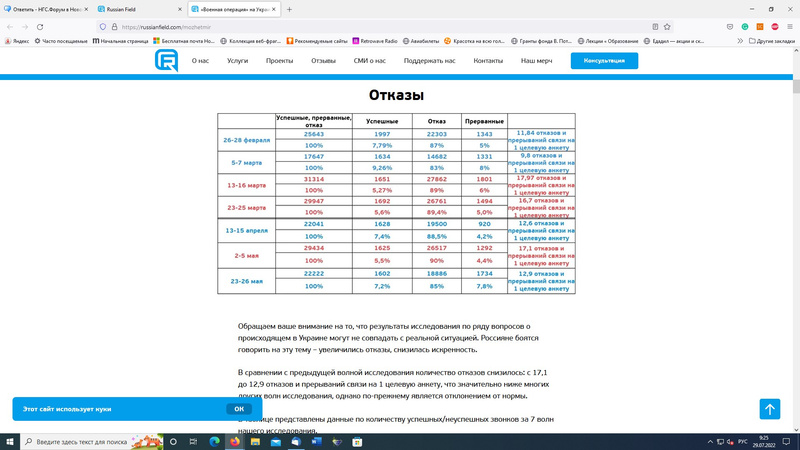Open Retrowave Radio bookmark
The width and height of the screenshot is (800, 450).
(x=375, y=41)
